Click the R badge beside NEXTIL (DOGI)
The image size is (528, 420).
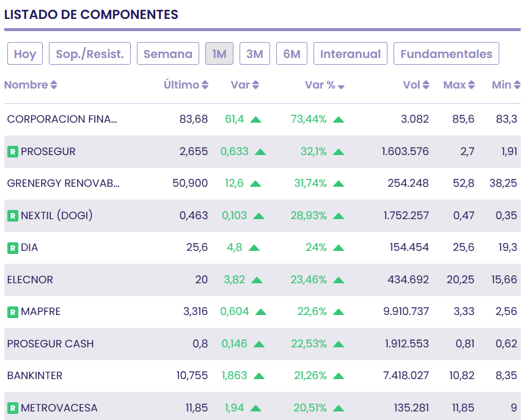(x=12, y=215)
